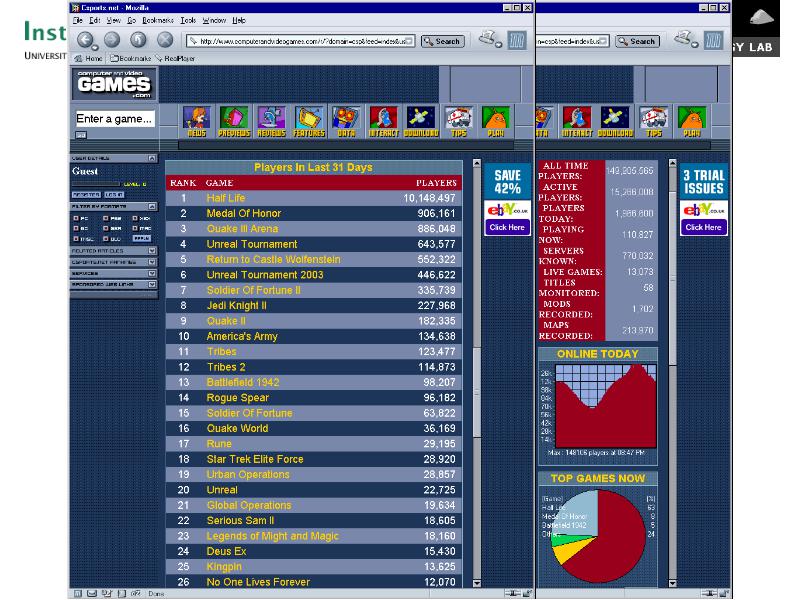Expand the Services panel
Screen dimensions: 800x600
[152, 273]
